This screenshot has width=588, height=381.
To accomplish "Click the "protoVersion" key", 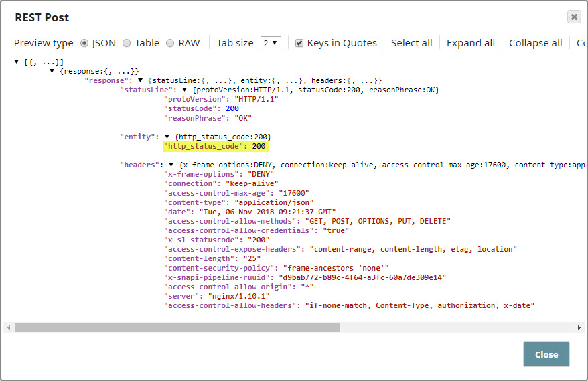I will pos(195,99).
